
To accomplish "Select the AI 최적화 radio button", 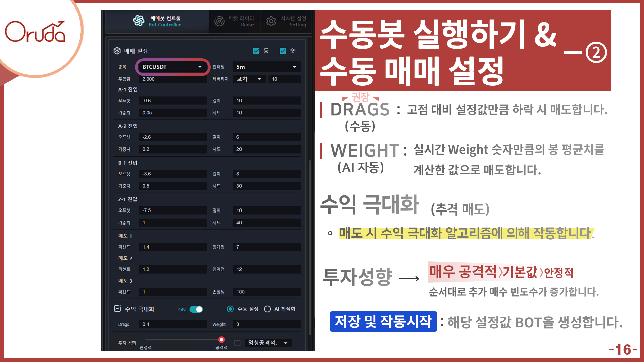I will 267,309.
